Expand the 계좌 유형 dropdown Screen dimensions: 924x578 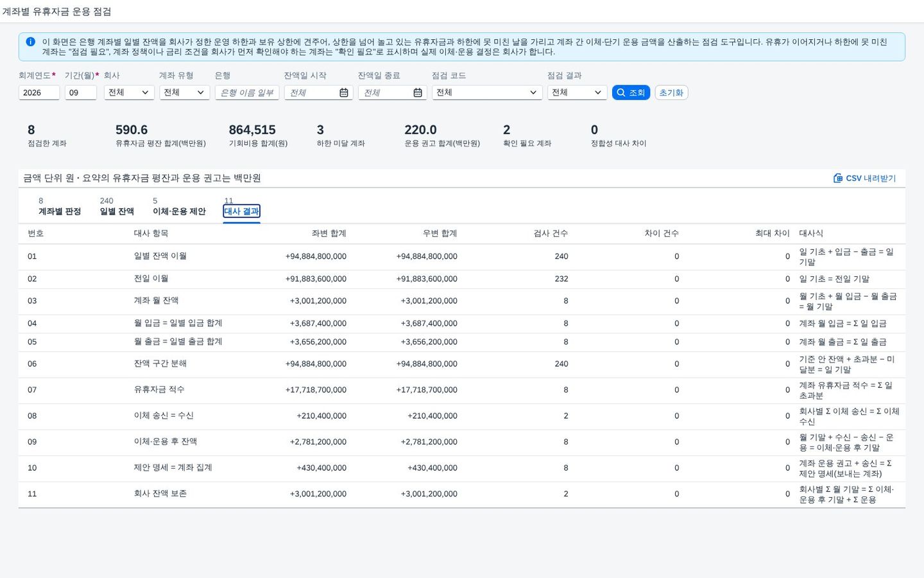click(184, 92)
